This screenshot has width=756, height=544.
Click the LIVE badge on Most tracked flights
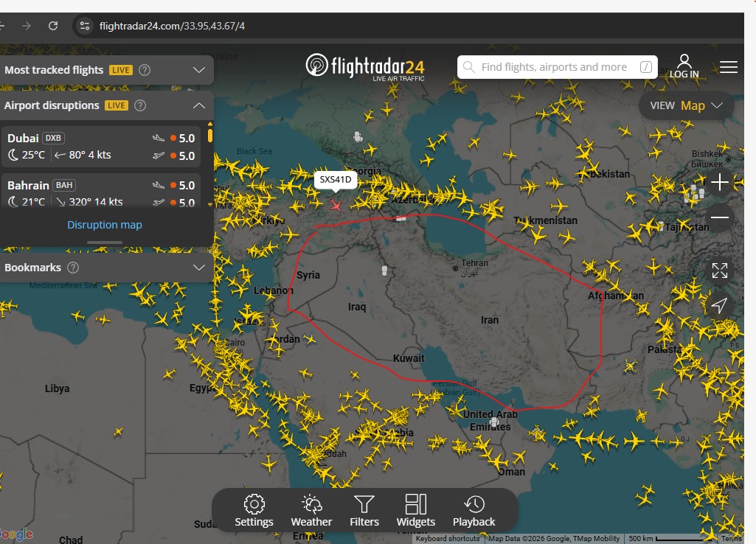coord(120,70)
